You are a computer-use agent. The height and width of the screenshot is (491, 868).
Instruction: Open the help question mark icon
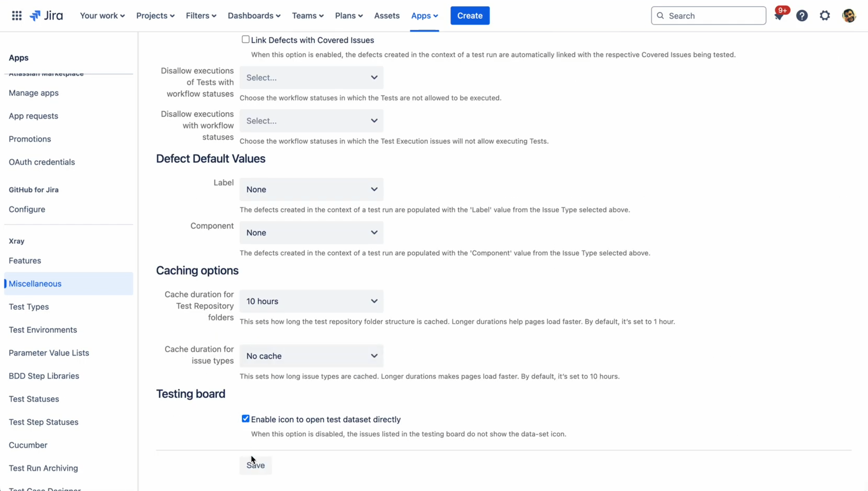click(802, 16)
